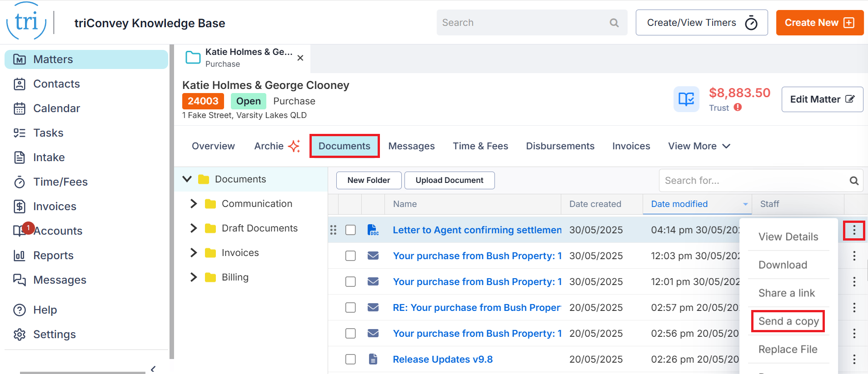Open Release Updates v9.8 document link
The width and height of the screenshot is (868, 374).
click(443, 359)
